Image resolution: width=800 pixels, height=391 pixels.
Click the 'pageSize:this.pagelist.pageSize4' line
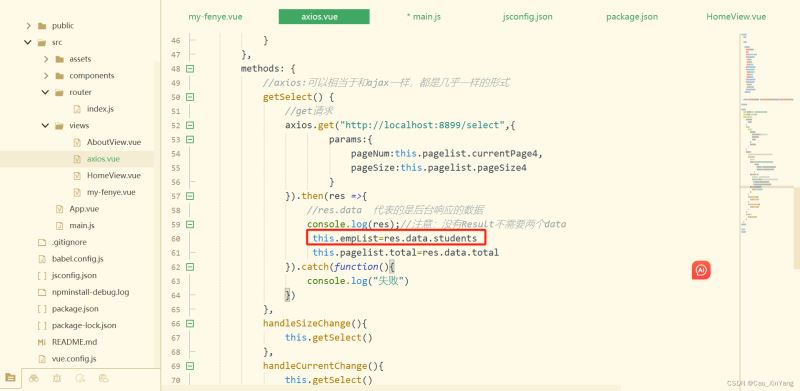438,167
